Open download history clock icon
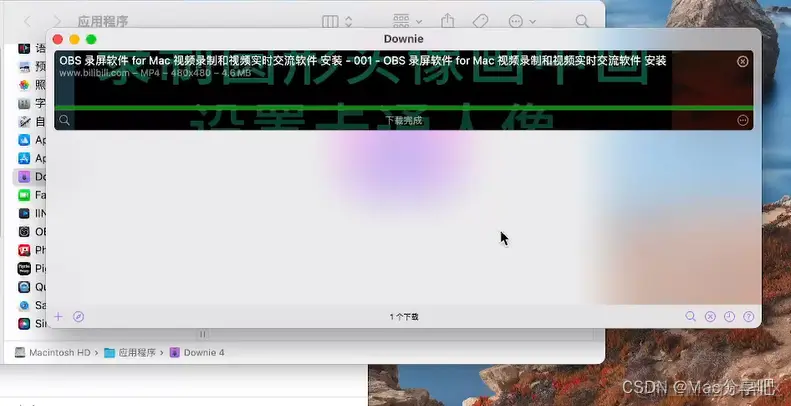Image resolution: width=791 pixels, height=406 pixels. pyautogui.click(x=729, y=317)
